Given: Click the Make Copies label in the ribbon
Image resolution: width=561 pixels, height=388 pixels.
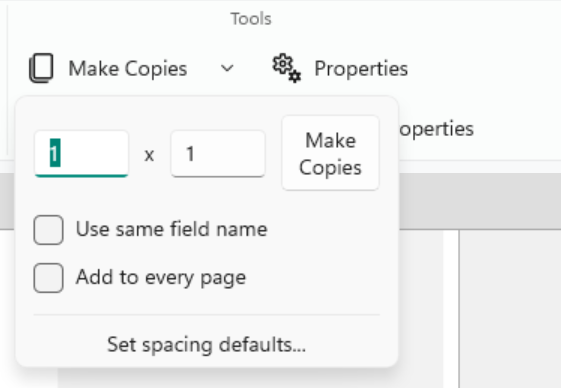Looking at the screenshot, I should point(128,68).
